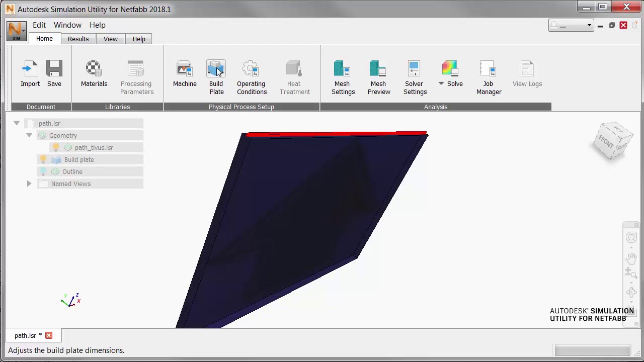The width and height of the screenshot is (644, 362).
Task: Collapse the path.lsr tree root
Action: (17, 123)
